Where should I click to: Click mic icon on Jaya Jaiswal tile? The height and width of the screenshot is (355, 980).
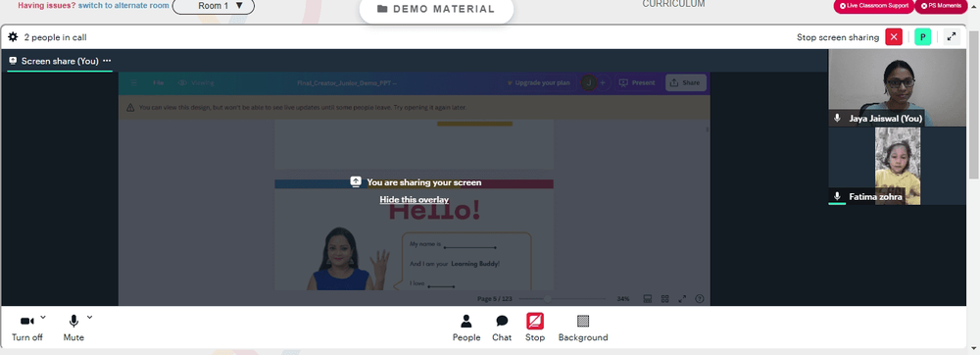point(838,118)
